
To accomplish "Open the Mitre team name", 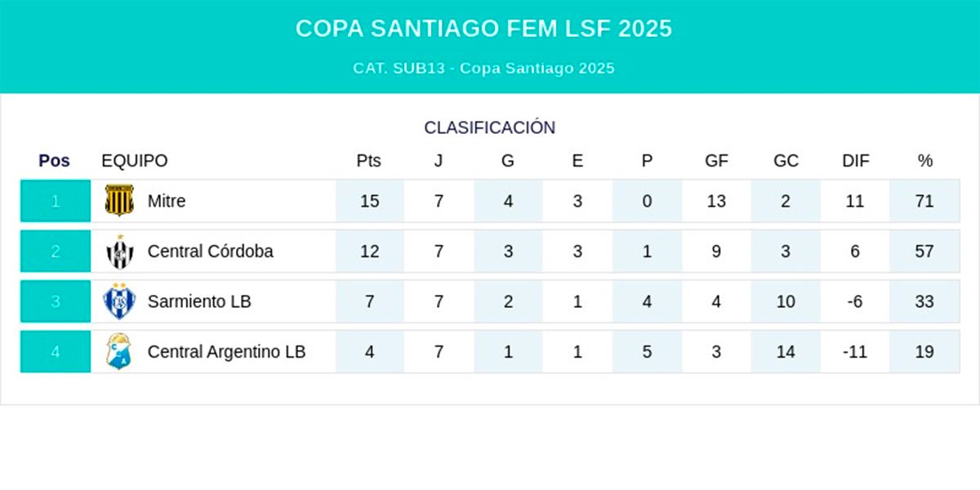I will click(x=167, y=201).
